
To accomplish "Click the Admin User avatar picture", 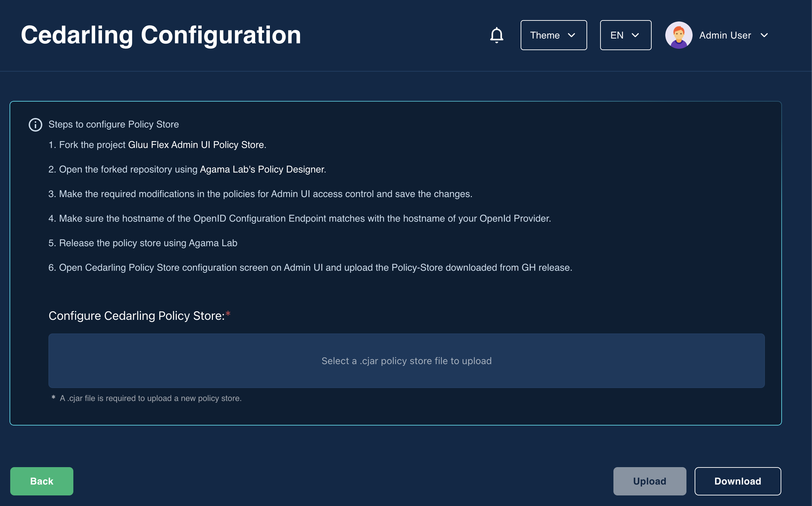I will pos(679,35).
